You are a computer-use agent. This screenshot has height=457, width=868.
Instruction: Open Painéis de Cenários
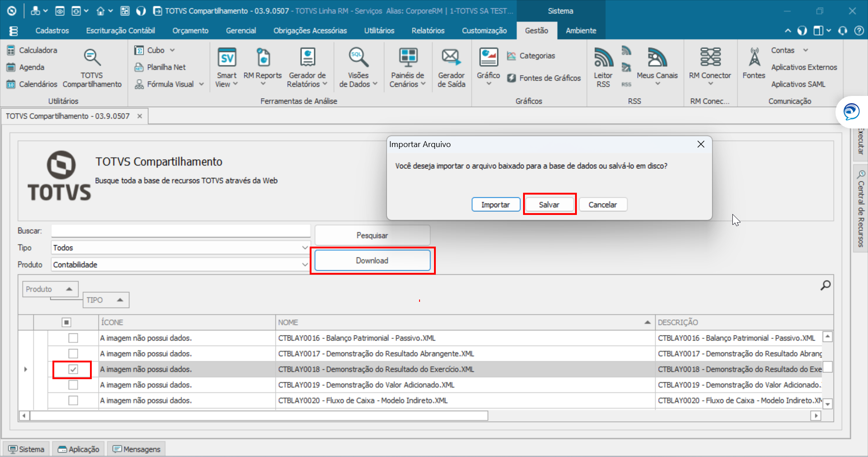tap(407, 68)
